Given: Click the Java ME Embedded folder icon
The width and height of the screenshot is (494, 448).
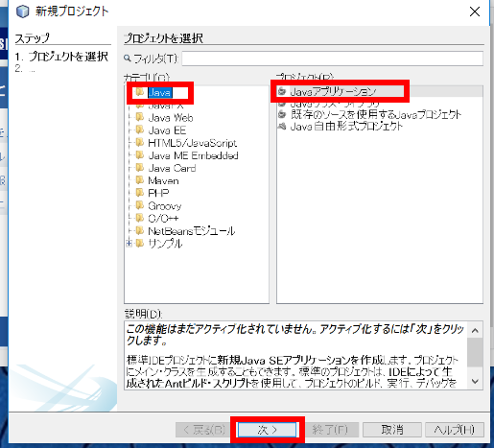Looking at the screenshot, I should click(x=140, y=155).
